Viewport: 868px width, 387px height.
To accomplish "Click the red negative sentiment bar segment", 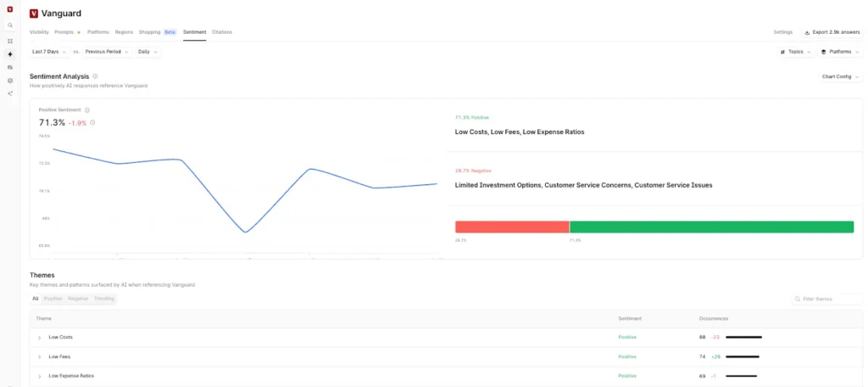I will click(512, 227).
